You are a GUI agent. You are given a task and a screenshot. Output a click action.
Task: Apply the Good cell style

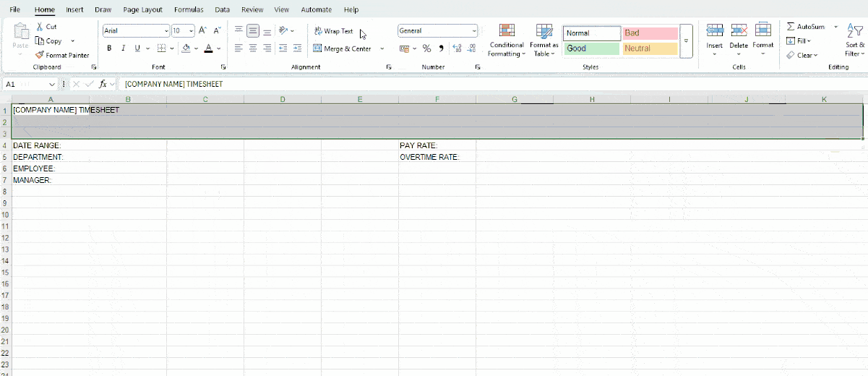[x=592, y=48]
